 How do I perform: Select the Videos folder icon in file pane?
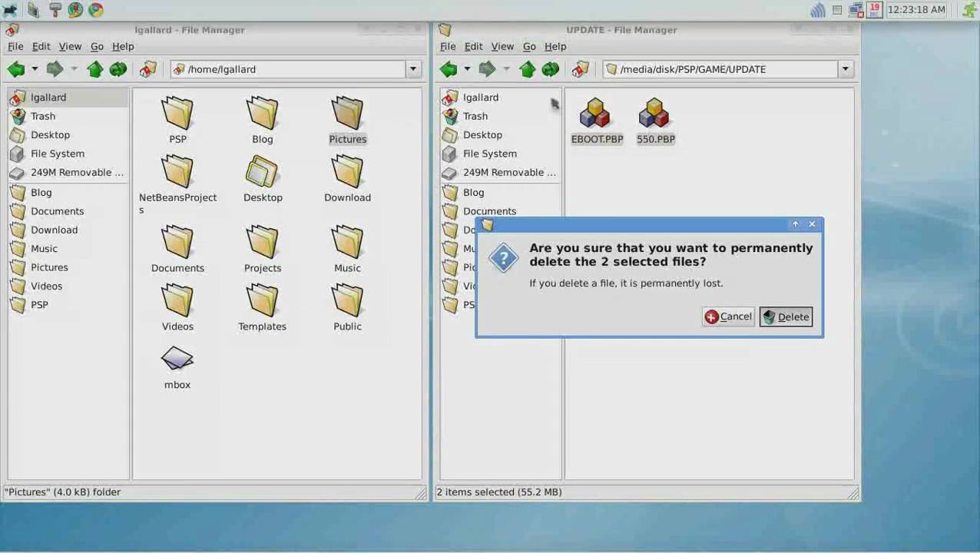pyautogui.click(x=177, y=301)
